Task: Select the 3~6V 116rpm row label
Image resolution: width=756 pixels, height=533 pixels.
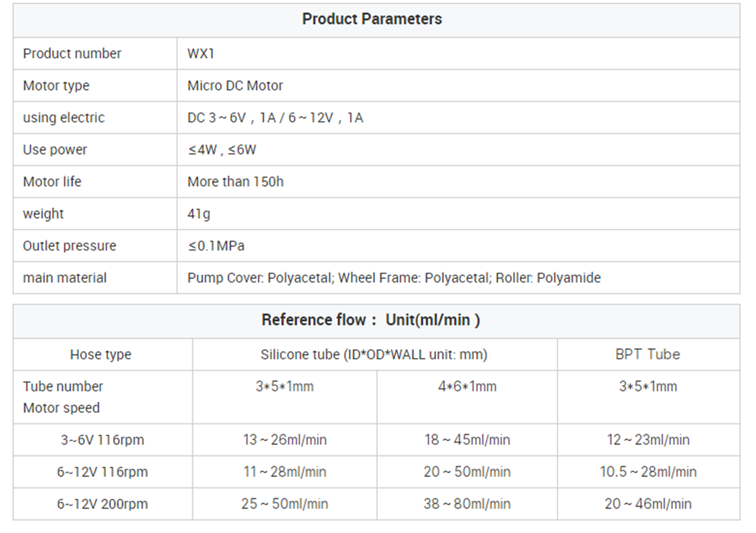Action: (x=102, y=440)
